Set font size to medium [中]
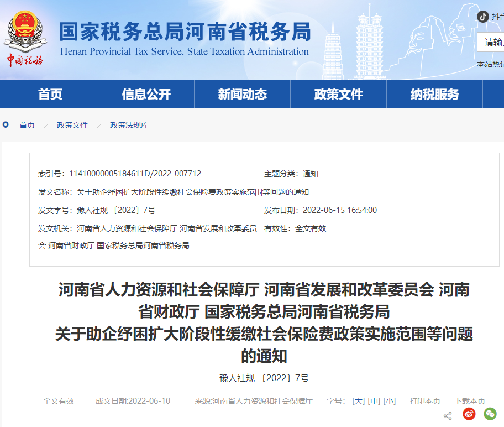 point(374,401)
